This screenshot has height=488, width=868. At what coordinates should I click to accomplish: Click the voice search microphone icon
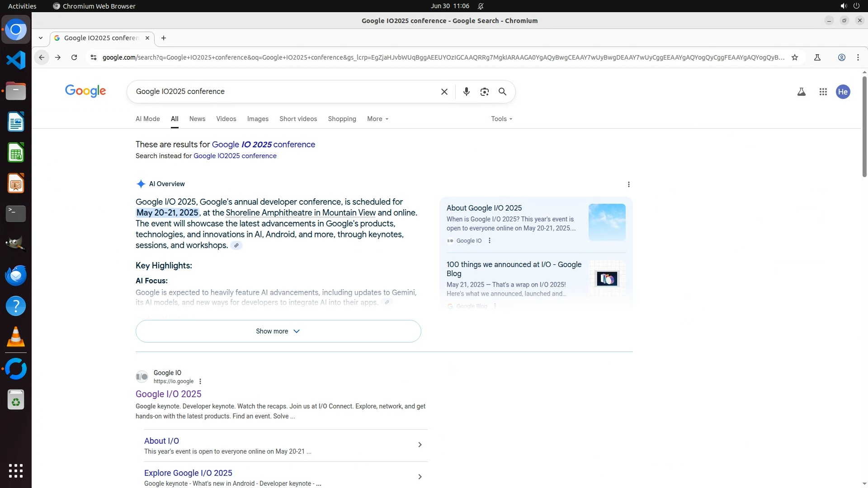tap(466, 92)
